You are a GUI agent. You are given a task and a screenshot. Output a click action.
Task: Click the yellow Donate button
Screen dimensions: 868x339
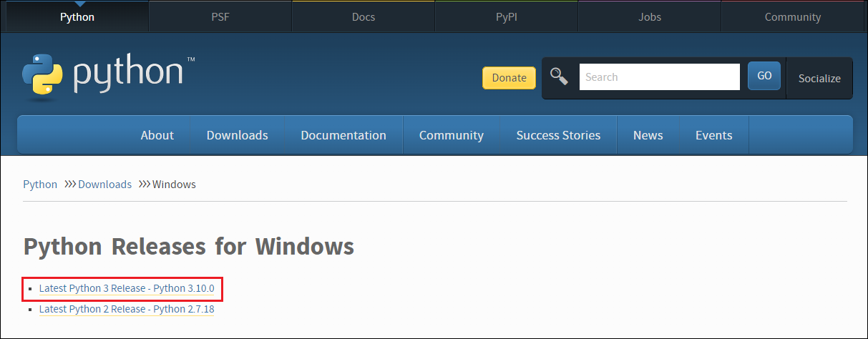coord(509,78)
